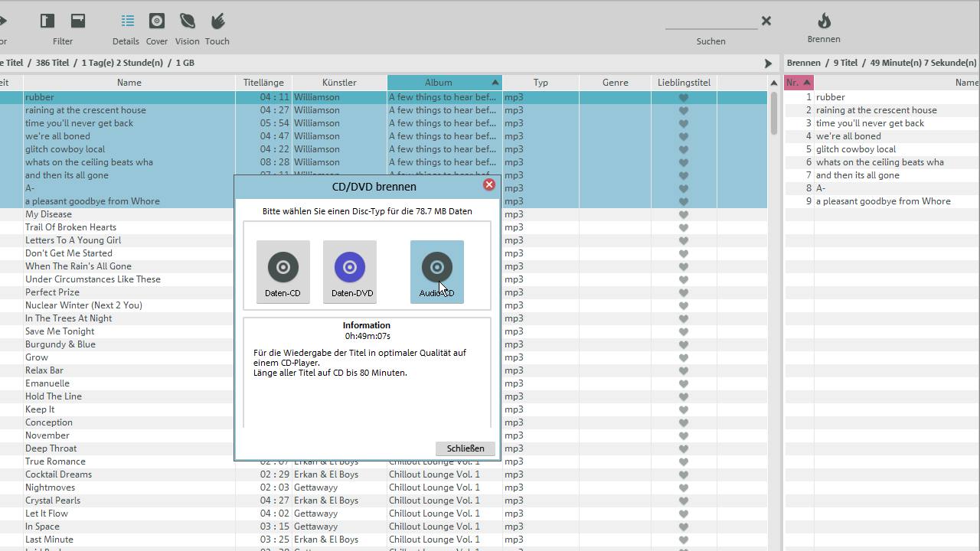Viewport: 980px width, 551px height.
Task: Select track 'Crystal Pearls'
Action: (x=53, y=500)
